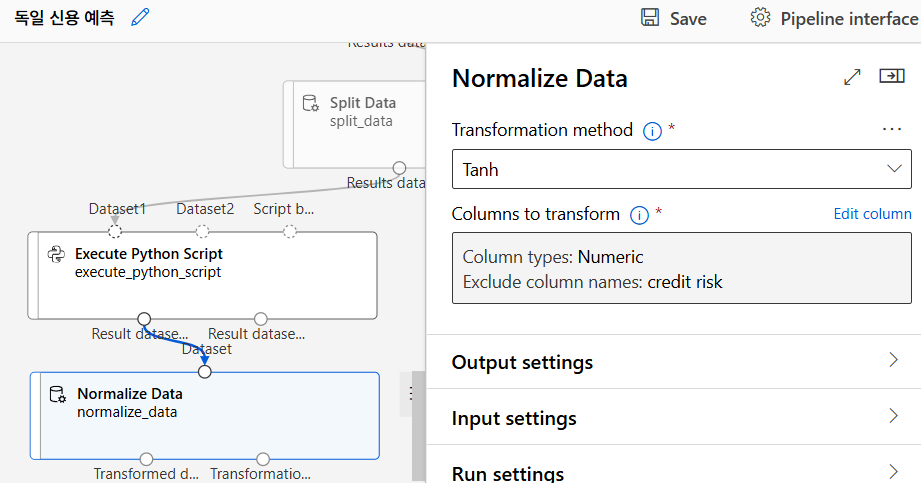Click the pencil icon to rename pipeline
Image resolution: width=921 pixels, height=483 pixels.
[140, 18]
